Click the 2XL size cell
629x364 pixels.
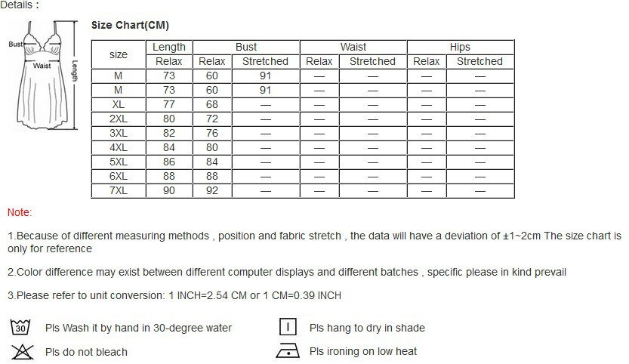[119, 119]
